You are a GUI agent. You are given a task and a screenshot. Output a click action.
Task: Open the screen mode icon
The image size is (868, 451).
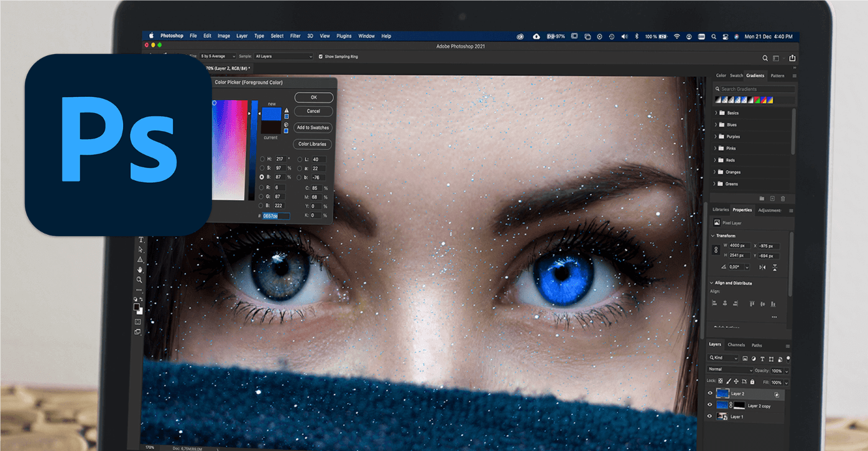[x=137, y=331]
